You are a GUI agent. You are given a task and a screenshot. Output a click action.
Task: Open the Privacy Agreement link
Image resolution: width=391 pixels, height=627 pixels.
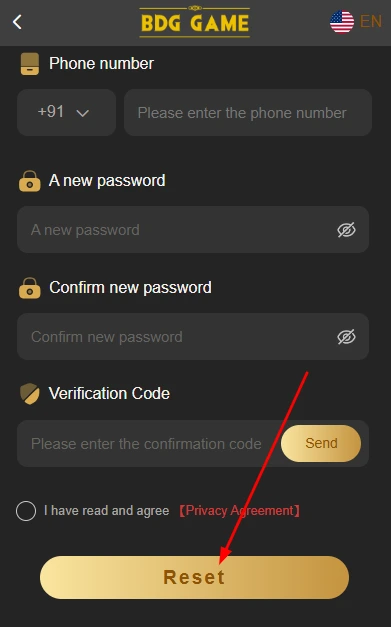pyautogui.click(x=239, y=511)
